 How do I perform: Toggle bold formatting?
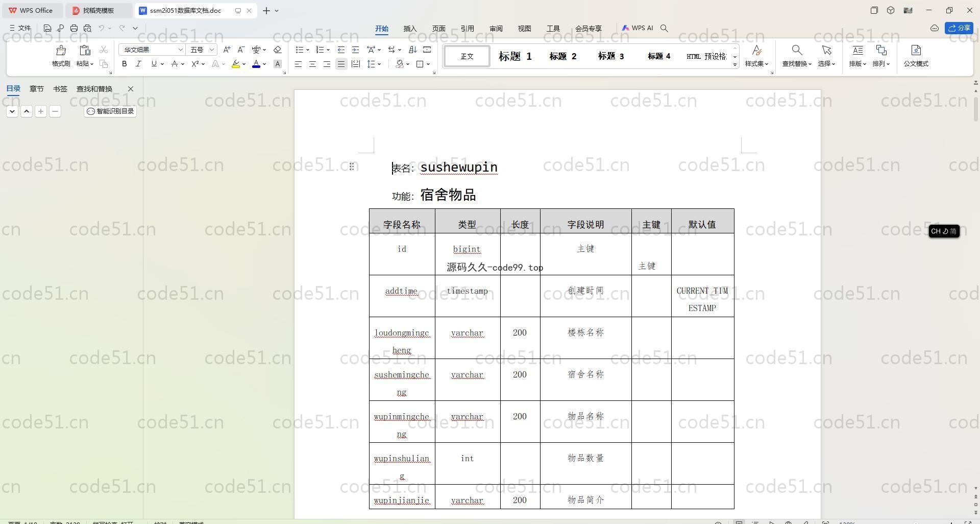coord(124,64)
